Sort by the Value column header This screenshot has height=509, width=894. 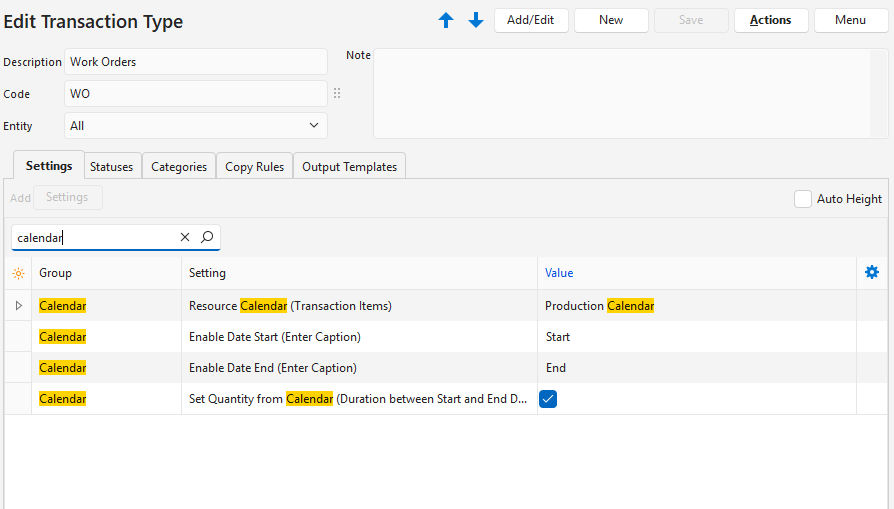tap(559, 273)
